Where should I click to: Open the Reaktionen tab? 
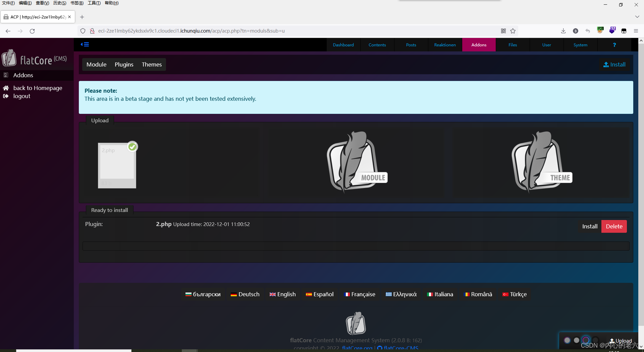(x=445, y=45)
